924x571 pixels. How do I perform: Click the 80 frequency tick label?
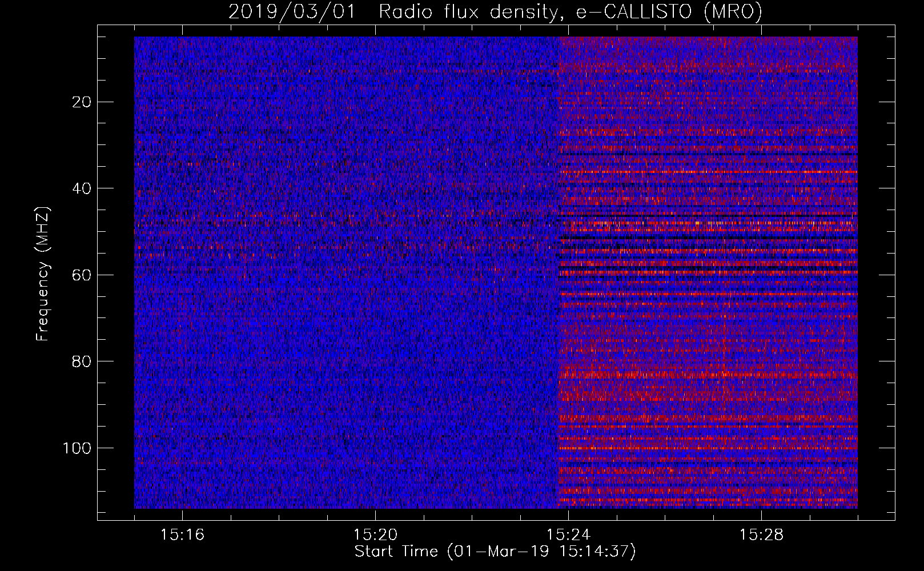82,361
